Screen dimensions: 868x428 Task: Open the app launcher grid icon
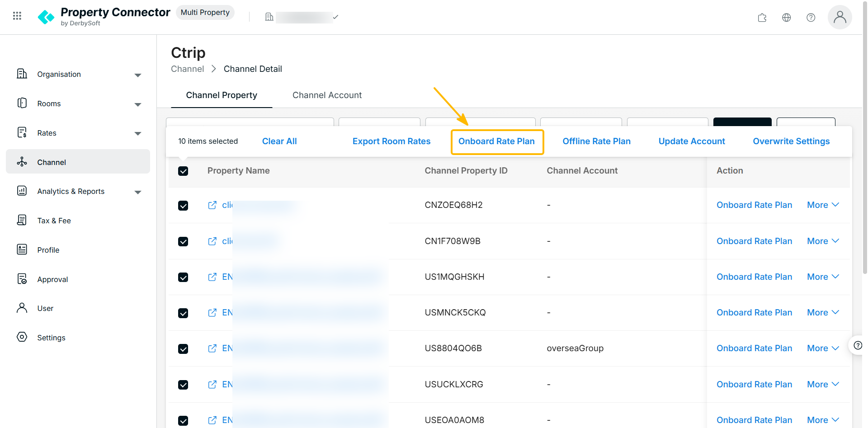click(x=17, y=16)
